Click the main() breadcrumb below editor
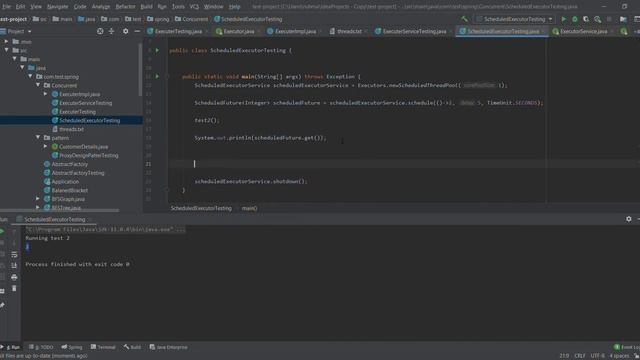 [249, 208]
